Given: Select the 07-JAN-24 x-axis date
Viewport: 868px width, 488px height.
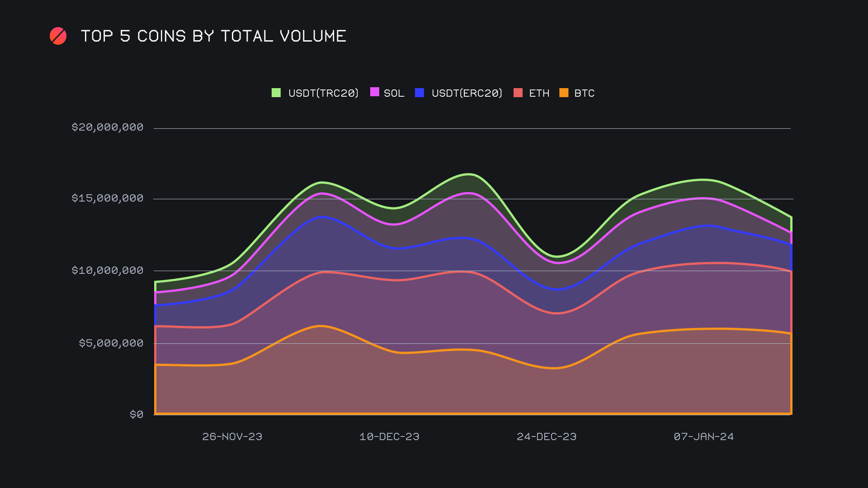Looking at the screenshot, I should pyautogui.click(x=703, y=436).
